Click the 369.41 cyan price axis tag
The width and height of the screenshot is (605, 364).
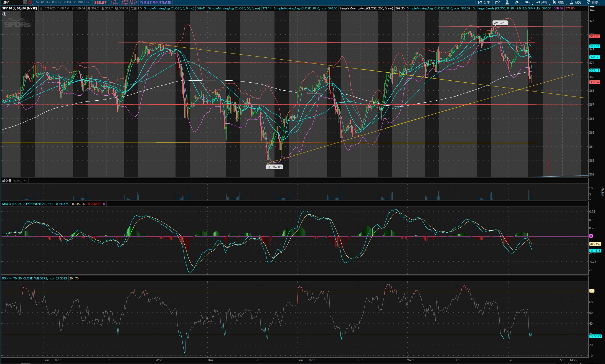(x=594, y=70)
